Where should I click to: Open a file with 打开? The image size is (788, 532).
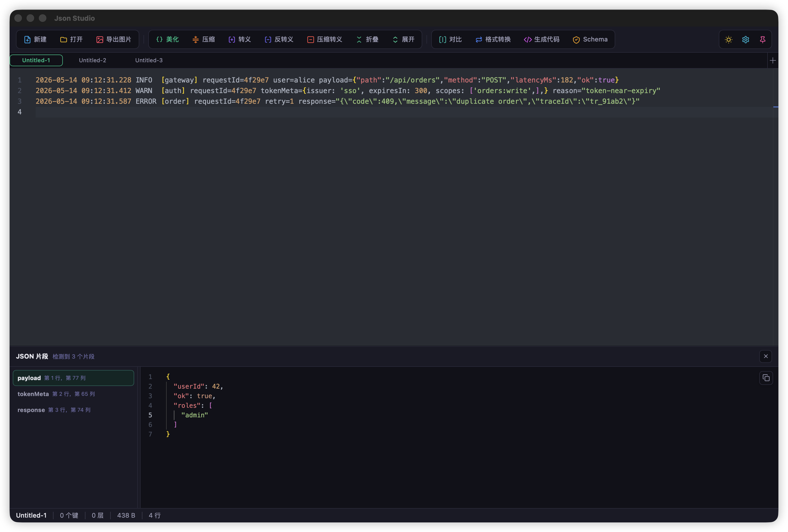[x=71, y=39]
